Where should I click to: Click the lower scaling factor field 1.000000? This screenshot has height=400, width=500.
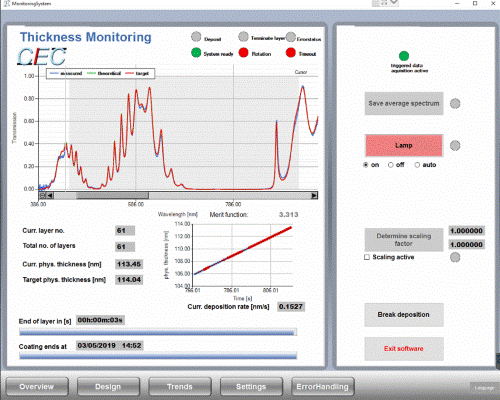(x=466, y=245)
